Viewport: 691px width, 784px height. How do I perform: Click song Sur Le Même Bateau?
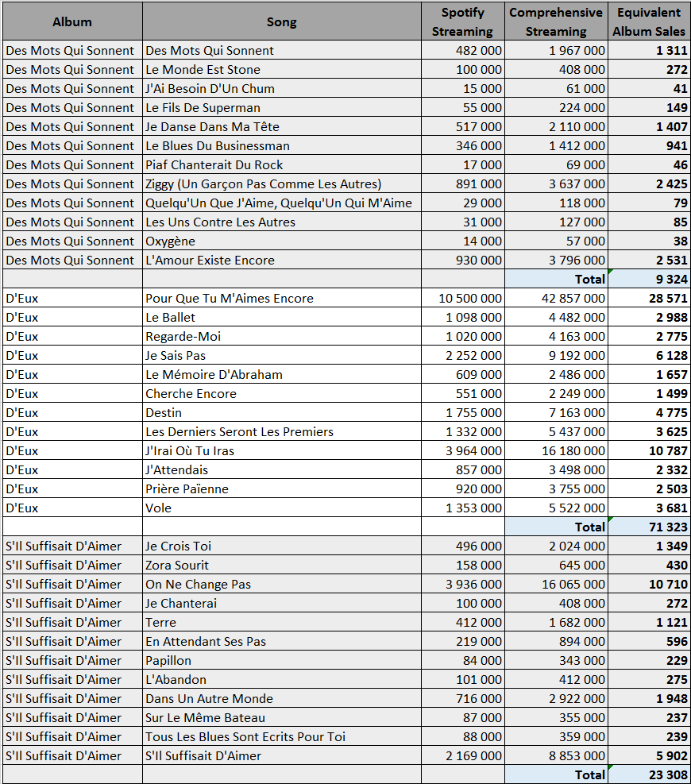(281, 717)
